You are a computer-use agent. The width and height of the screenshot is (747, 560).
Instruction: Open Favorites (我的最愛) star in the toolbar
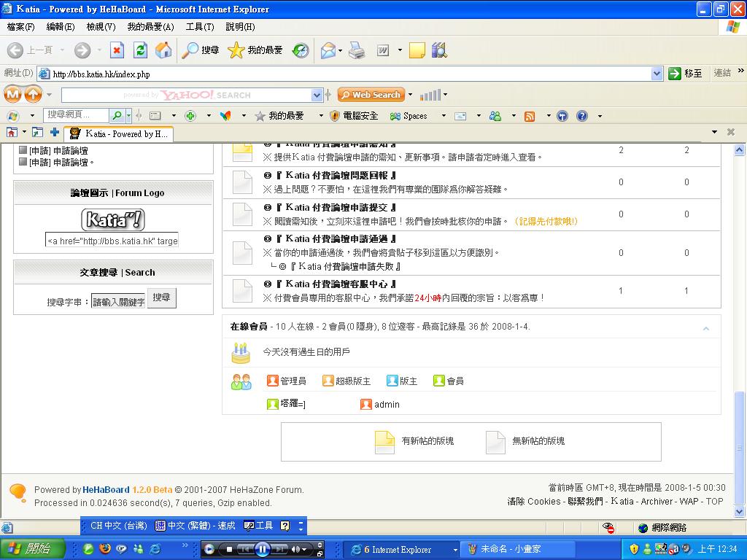point(255,50)
